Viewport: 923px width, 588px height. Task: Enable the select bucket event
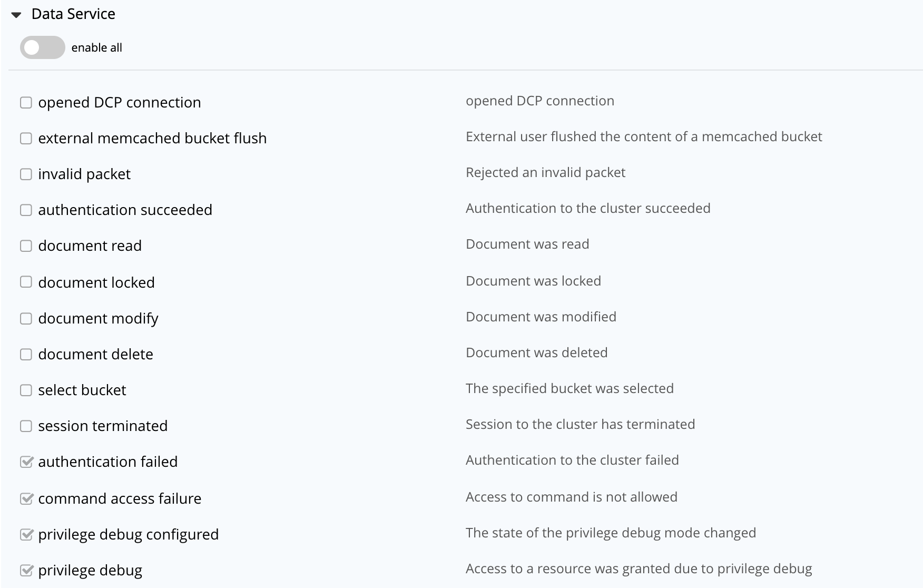click(x=26, y=390)
